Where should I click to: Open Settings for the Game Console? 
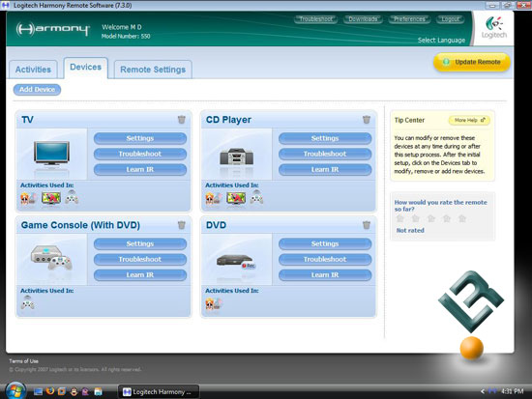140,243
